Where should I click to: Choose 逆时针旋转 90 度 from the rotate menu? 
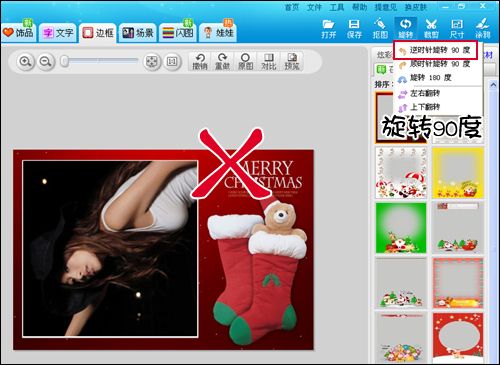coord(435,50)
